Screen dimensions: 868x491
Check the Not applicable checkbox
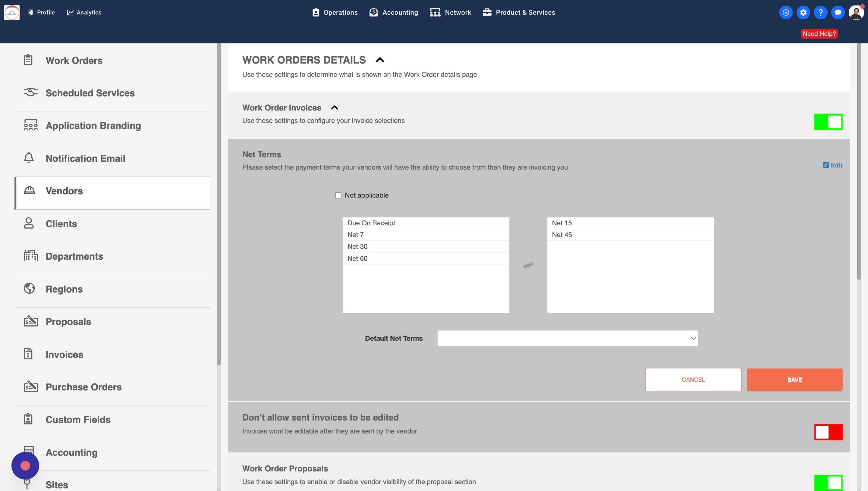338,195
